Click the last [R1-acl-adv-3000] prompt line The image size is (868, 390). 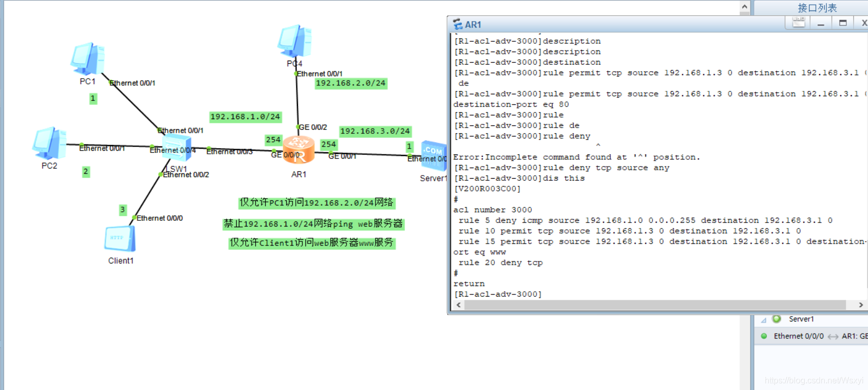point(498,294)
